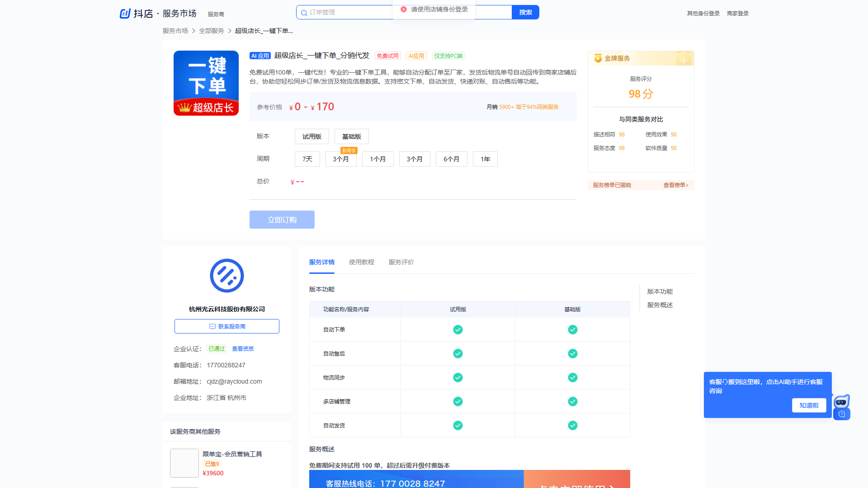The image size is (868, 488).
Task: Click the AI assistant robot icon
Action: click(842, 401)
